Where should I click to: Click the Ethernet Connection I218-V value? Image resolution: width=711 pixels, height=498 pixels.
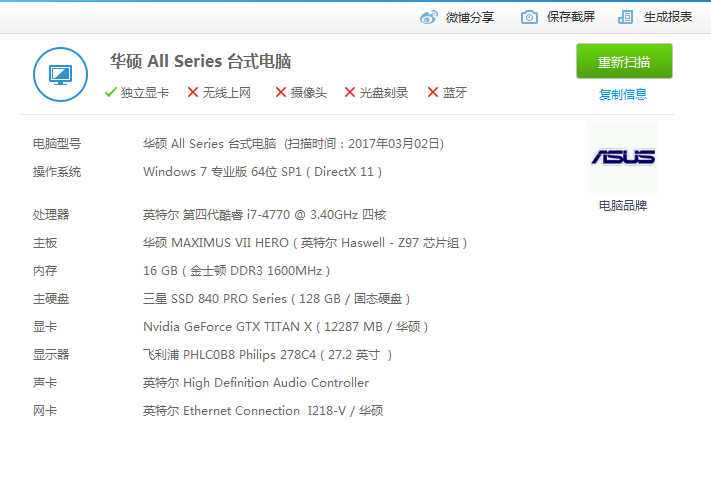tap(265, 411)
